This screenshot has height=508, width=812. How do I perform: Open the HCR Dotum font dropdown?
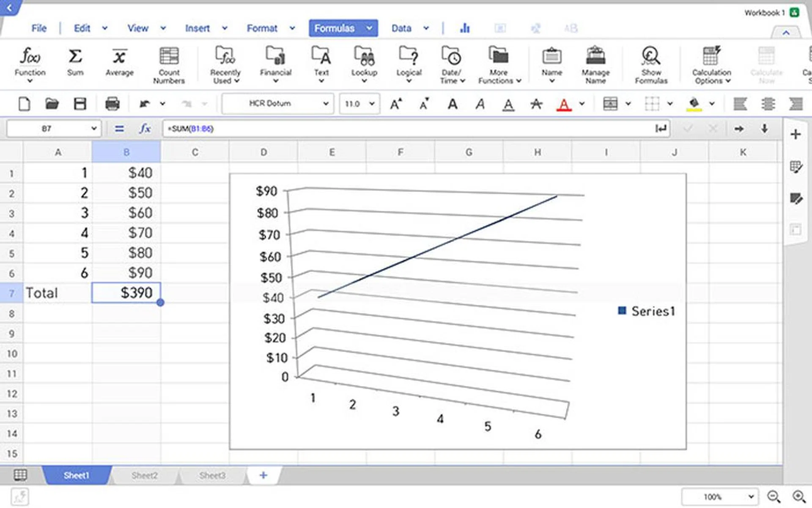tap(277, 104)
